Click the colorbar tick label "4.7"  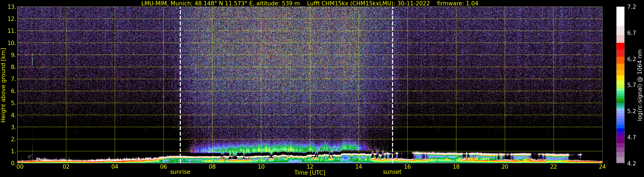(x=631, y=137)
